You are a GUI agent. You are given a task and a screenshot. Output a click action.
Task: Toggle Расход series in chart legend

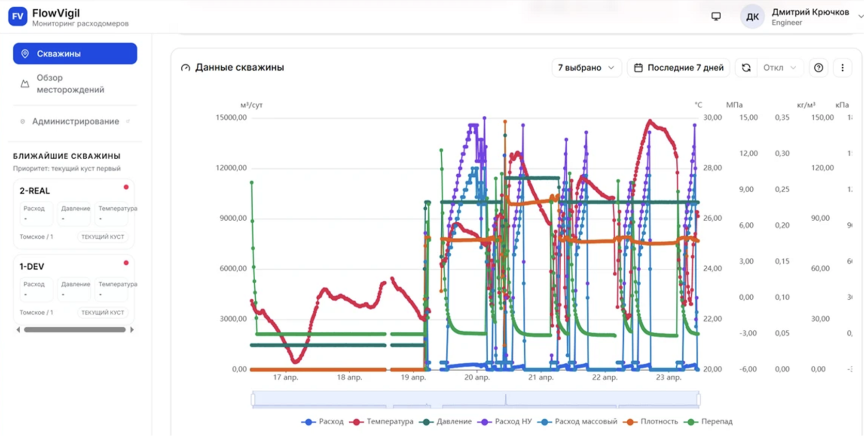click(323, 422)
